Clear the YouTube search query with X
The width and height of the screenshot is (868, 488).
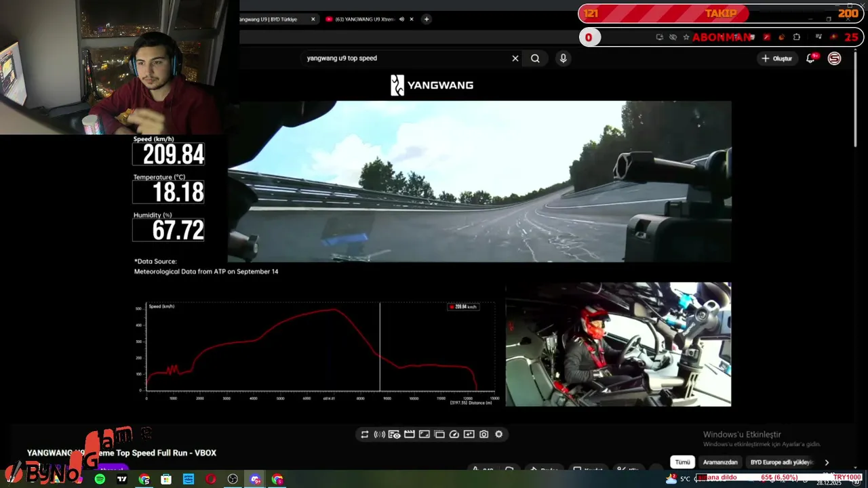click(515, 58)
